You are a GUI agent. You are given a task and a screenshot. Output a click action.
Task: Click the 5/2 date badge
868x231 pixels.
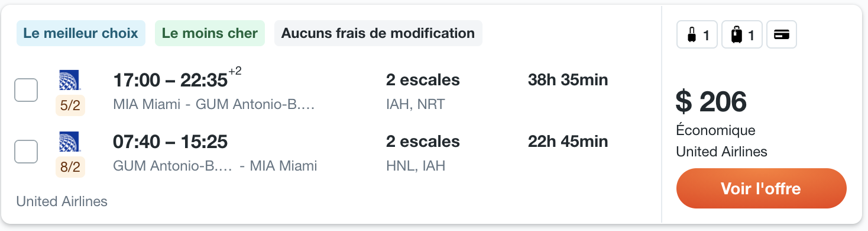tap(70, 105)
